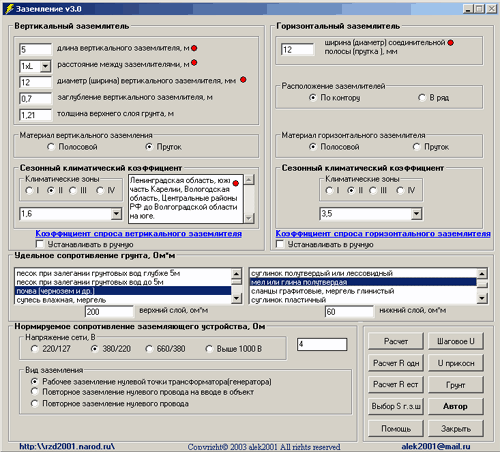Open vertical electrode demand coefficient link
This screenshot has height=452, width=500.
pos(139,234)
